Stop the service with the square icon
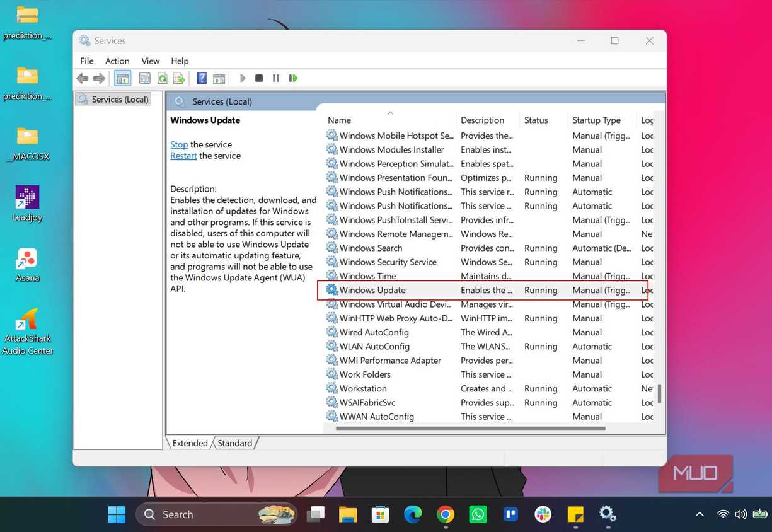This screenshot has height=532, width=772. coord(259,78)
